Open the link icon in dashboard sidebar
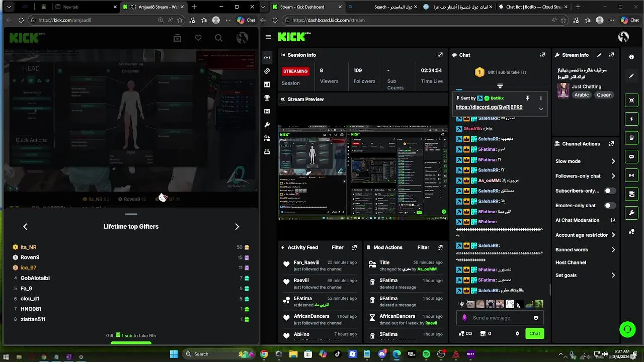Screen dimensions: 644x362 (x=267, y=71)
